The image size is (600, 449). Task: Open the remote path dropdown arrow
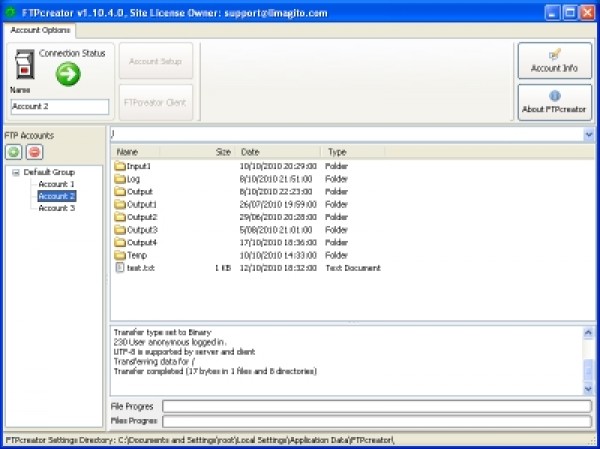(589, 133)
